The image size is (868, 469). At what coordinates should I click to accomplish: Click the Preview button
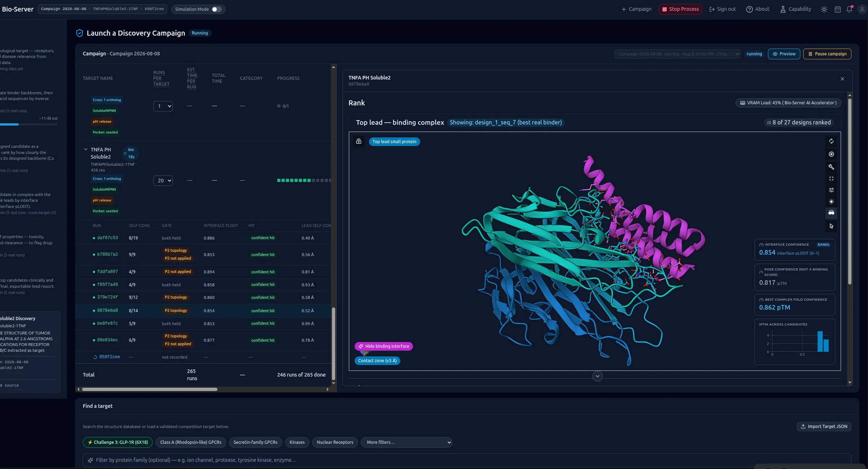[x=784, y=54]
